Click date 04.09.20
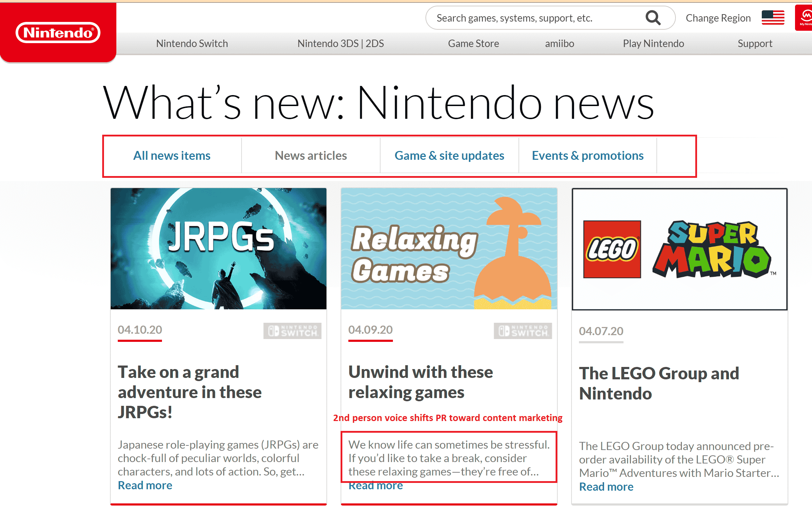Image resolution: width=812 pixels, height=508 pixels. point(370,329)
